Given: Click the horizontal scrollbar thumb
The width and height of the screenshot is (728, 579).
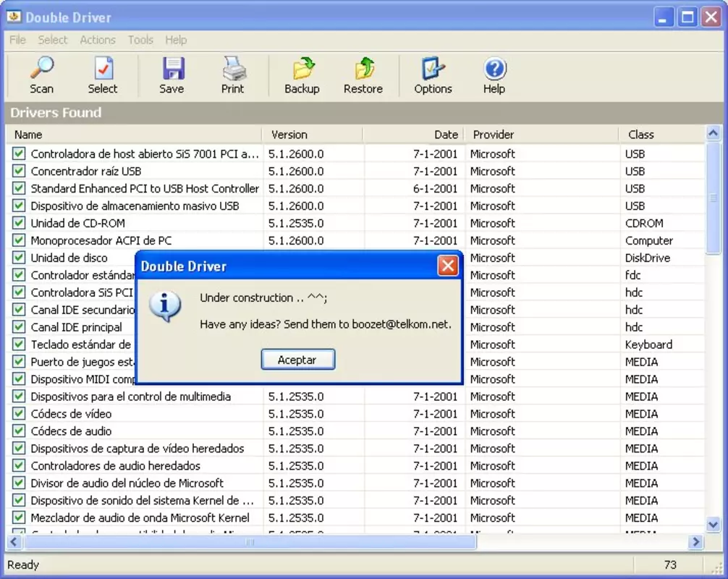Looking at the screenshot, I should (250, 542).
